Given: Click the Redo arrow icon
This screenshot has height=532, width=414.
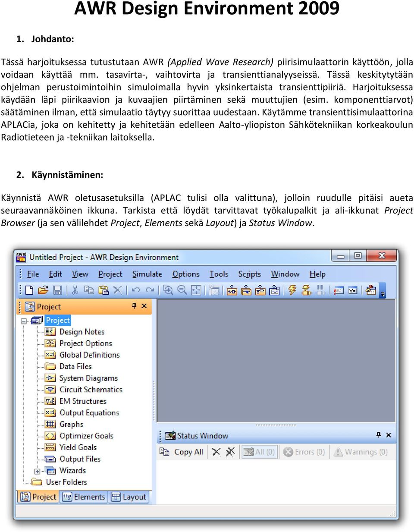Looking at the screenshot, I should click(x=150, y=290).
